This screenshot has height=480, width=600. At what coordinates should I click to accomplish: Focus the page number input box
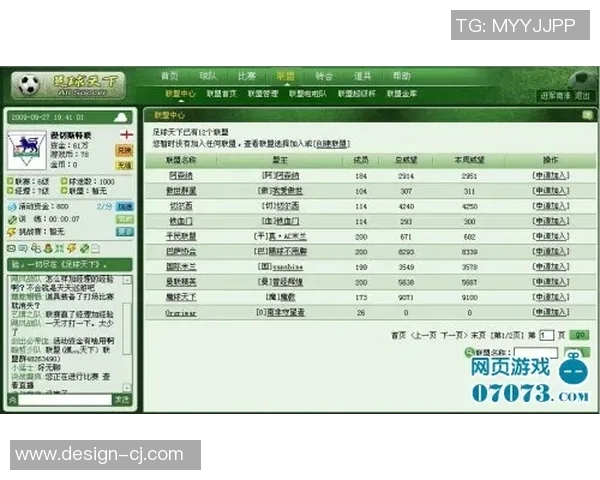click(546, 335)
